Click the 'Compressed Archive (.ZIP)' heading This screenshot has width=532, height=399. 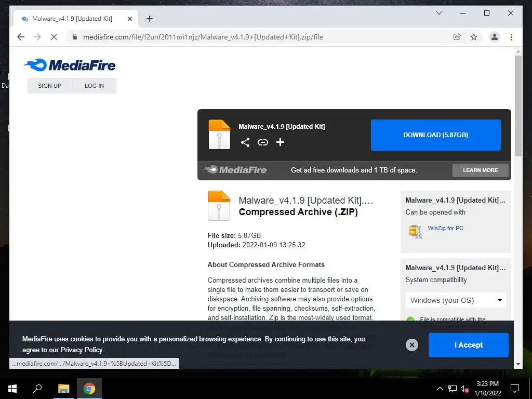pos(298,212)
